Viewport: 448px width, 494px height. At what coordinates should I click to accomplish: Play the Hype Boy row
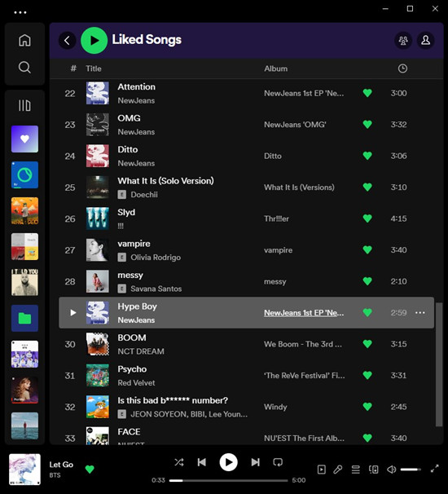[x=73, y=312]
